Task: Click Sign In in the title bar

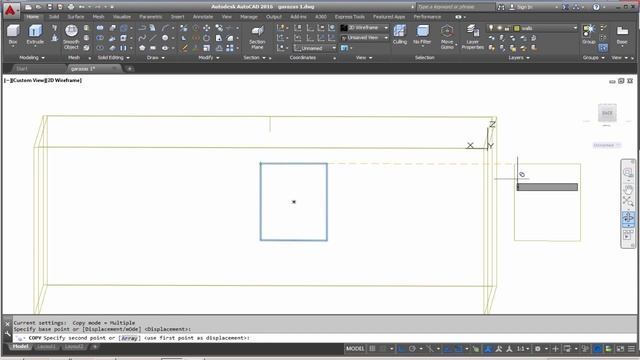Action: coord(524,7)
